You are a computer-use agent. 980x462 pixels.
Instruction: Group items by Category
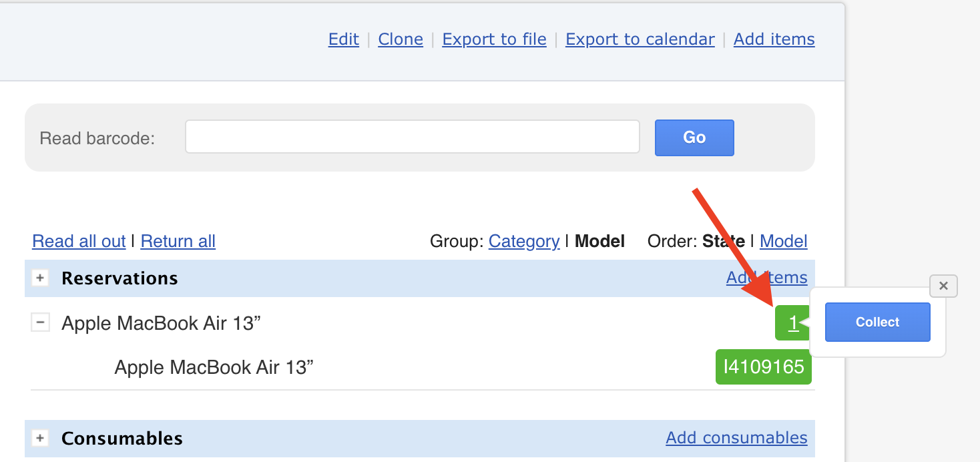coord(523,241)
